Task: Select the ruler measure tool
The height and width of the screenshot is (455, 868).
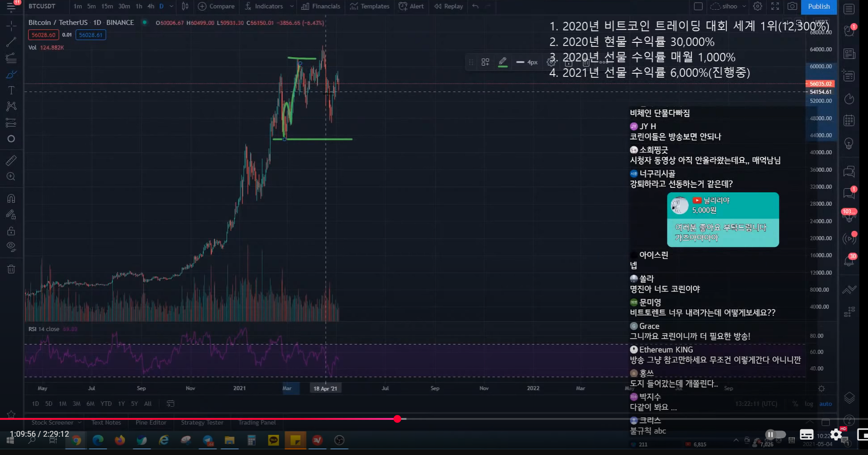Action: coord(11,160)
